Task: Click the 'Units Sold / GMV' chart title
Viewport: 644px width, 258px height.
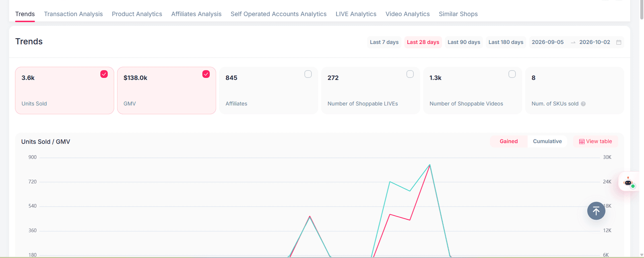Action: click(x=45, y=142)
